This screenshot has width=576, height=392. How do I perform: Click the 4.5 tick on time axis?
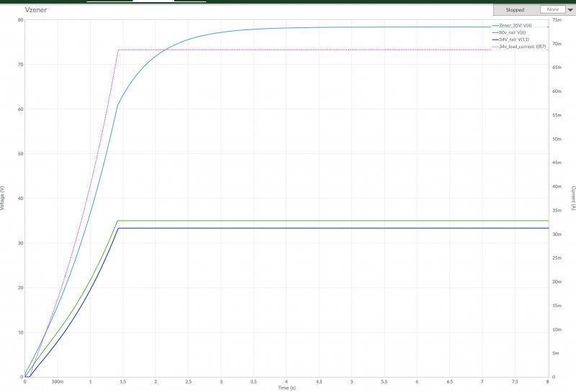point(319,382)
